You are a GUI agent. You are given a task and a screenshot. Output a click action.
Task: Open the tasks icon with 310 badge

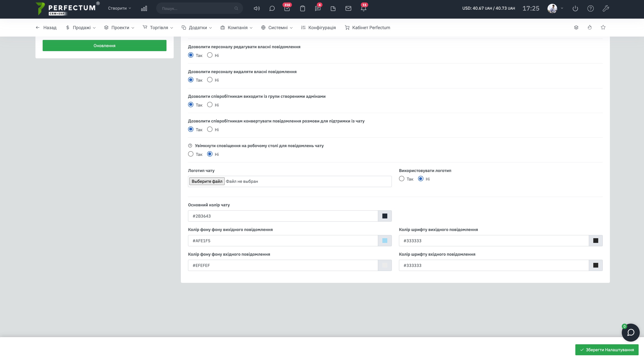(287, 9)
